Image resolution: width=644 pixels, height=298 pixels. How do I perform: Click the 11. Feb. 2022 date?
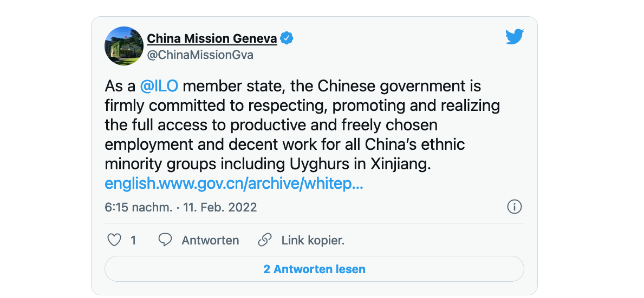tap(220, 207)
